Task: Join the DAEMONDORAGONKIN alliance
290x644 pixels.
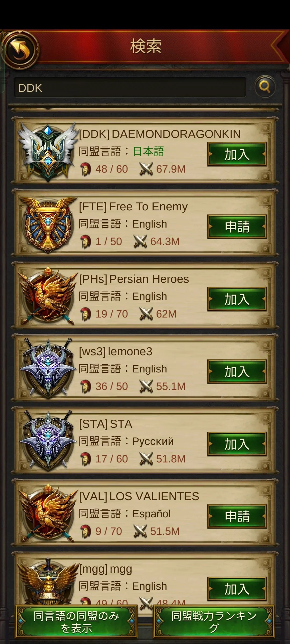Action: tap(237, 154)
